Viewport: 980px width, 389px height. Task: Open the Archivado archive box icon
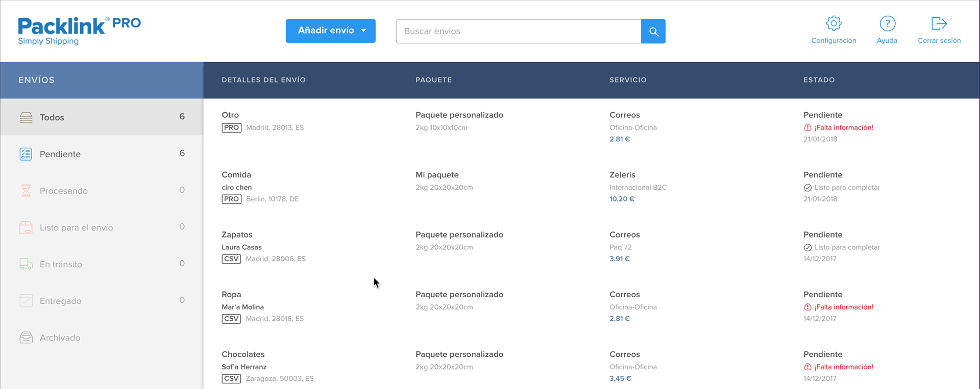coord(26,338)
